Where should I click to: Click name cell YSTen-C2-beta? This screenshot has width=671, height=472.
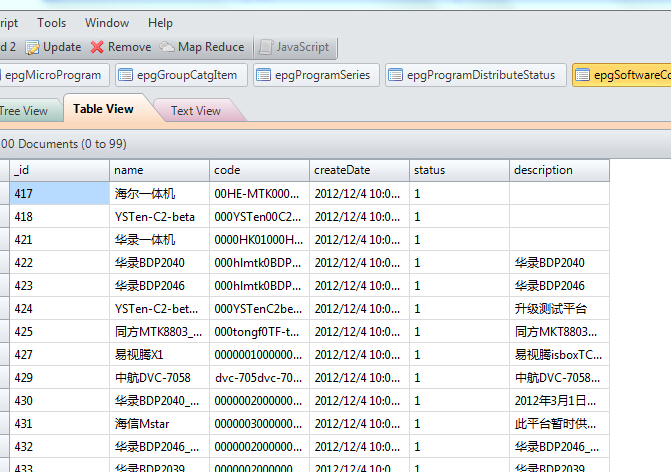(160, 217)
